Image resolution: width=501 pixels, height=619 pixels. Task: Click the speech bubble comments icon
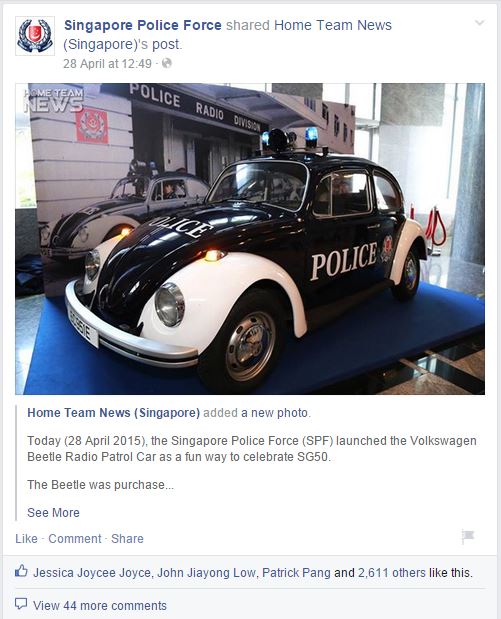(x=21, y=604)
